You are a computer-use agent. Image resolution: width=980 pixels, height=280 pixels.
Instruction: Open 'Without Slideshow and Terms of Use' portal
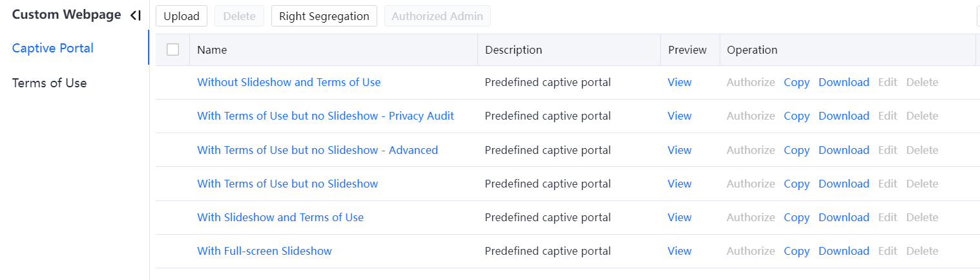(x=289, y=82)
